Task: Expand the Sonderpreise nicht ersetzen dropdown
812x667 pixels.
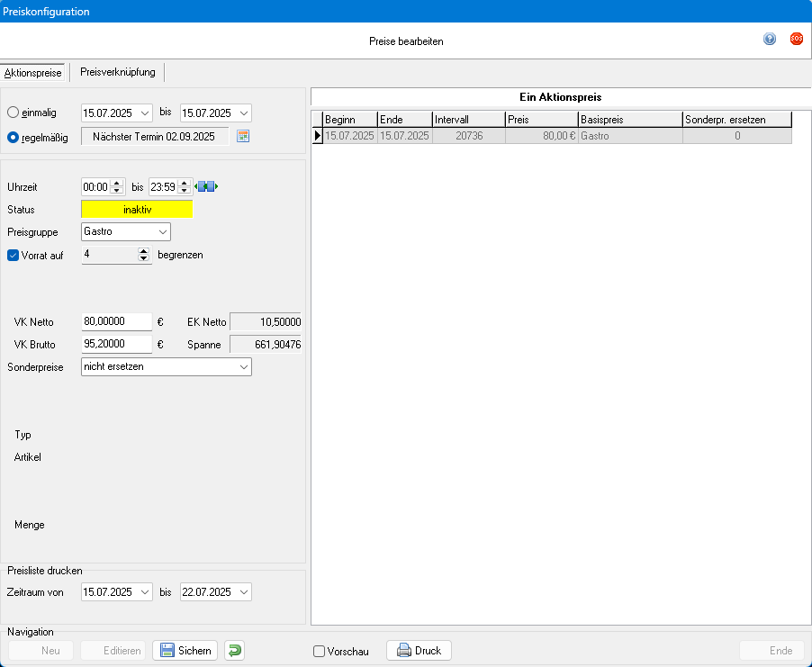Action: pos(243,367)
